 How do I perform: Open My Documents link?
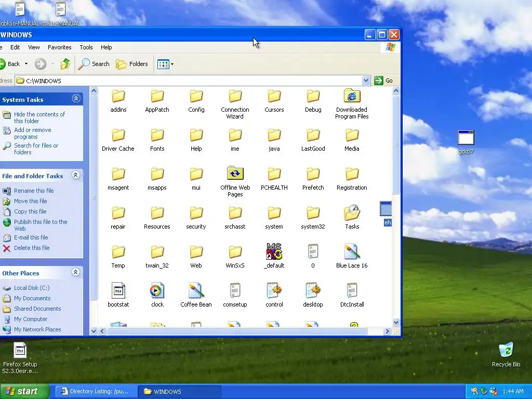click(32, 298)
